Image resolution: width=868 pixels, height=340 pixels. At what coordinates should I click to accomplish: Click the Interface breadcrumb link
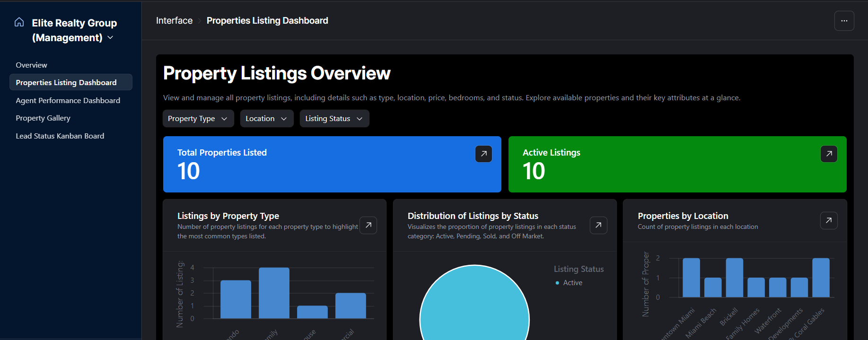174,21
